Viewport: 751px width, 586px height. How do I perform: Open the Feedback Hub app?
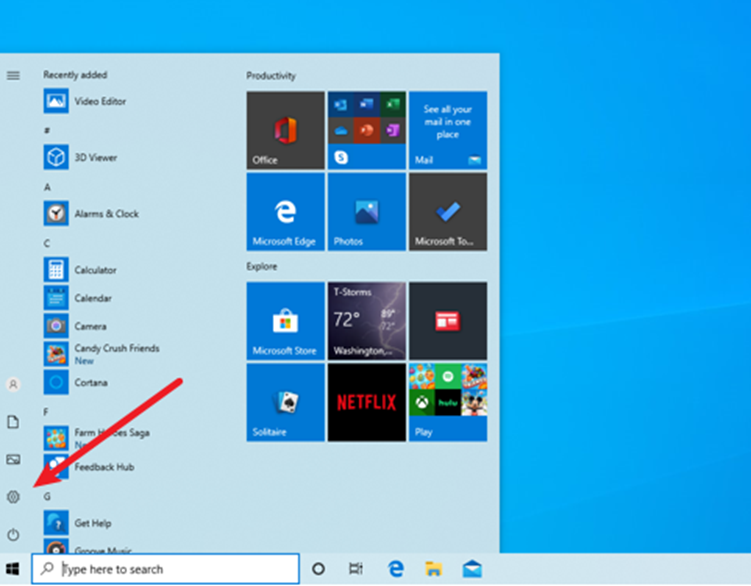89,467
